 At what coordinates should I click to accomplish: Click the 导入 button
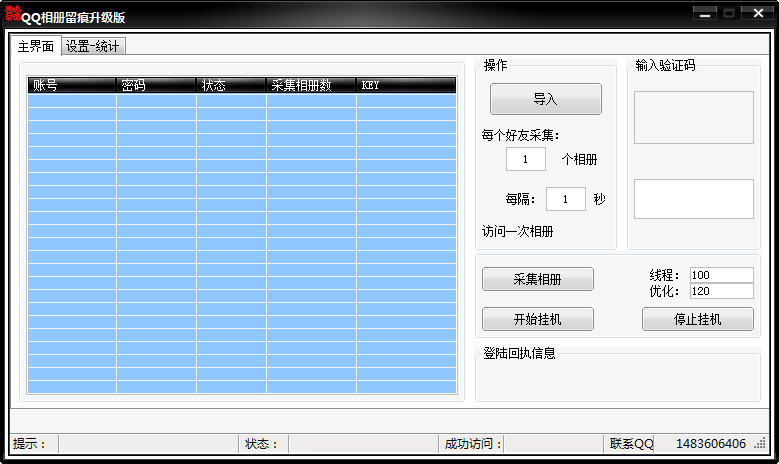(x=545, y=99)
